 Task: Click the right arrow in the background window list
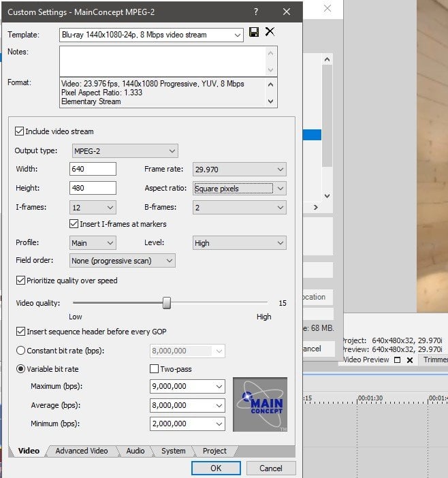pyautogui.click(x=316, y=207)
